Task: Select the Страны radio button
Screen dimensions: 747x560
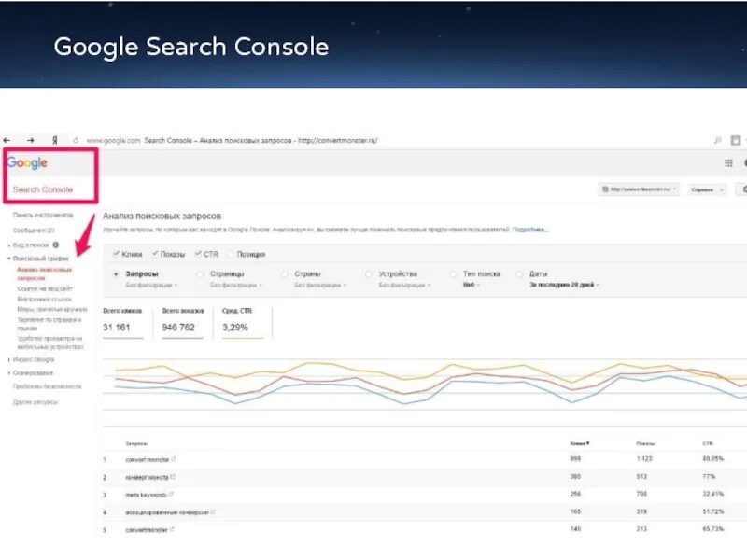Action: [x=285, y=274]
